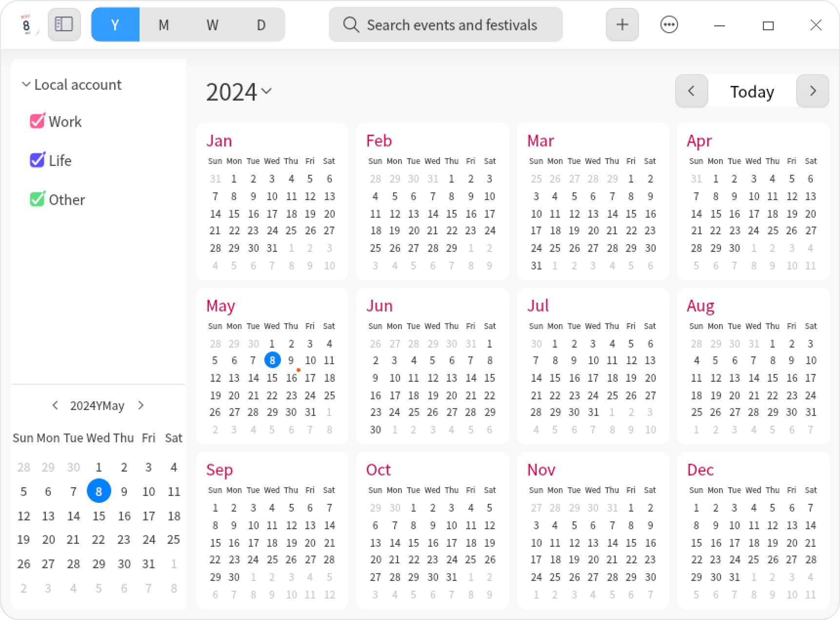The image size is (840, 620).
Task: Select May 9 with event dot
Action: tap(291, 360)
